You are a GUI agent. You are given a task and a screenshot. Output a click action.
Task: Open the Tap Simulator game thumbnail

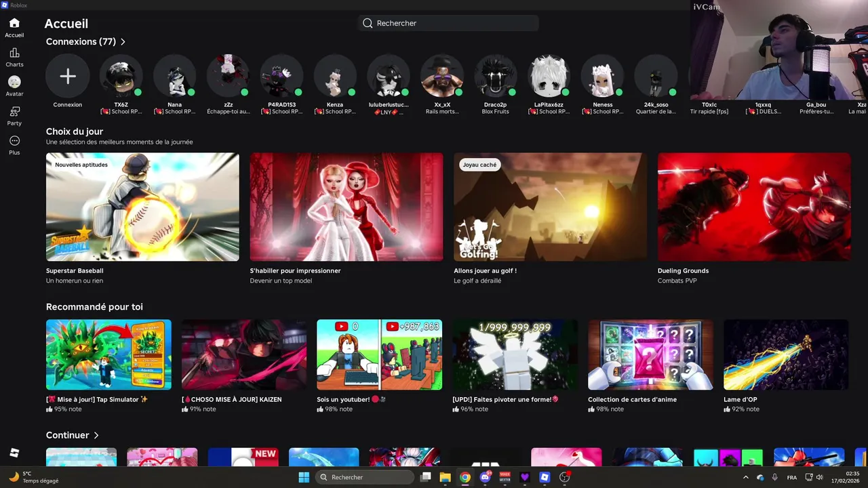tap(108, 354)
